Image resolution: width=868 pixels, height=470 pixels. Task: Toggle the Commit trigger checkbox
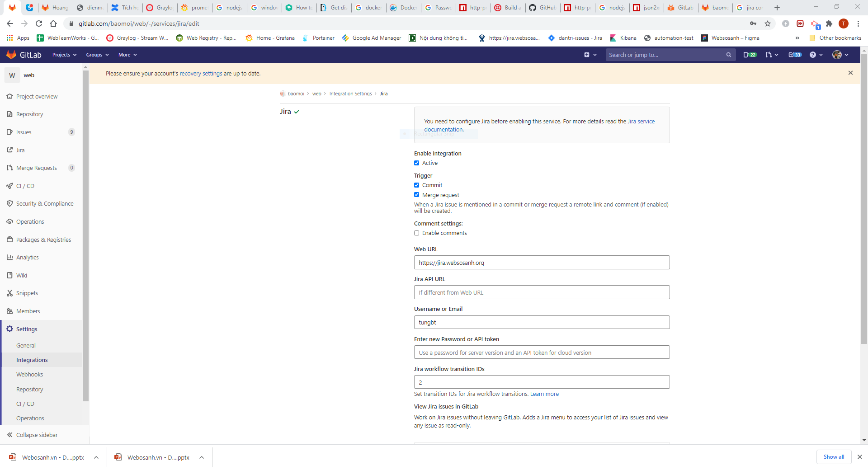pos(417,185)
